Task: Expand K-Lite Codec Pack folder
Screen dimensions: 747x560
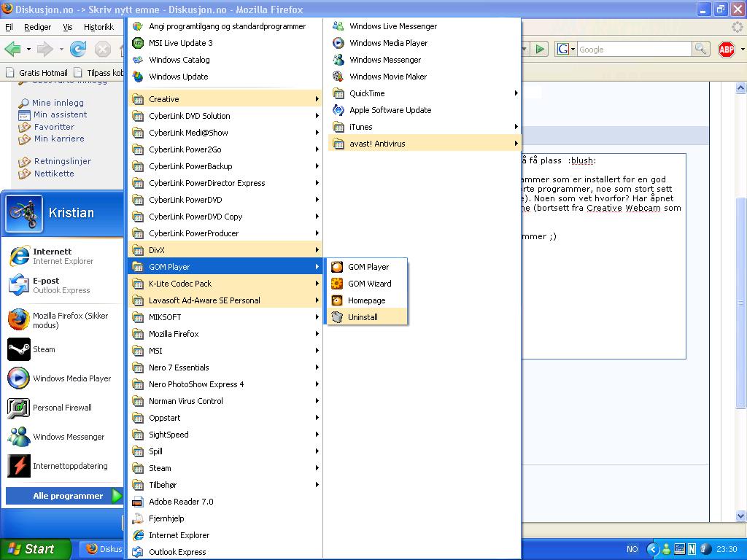Action: [x=225, y=284]
